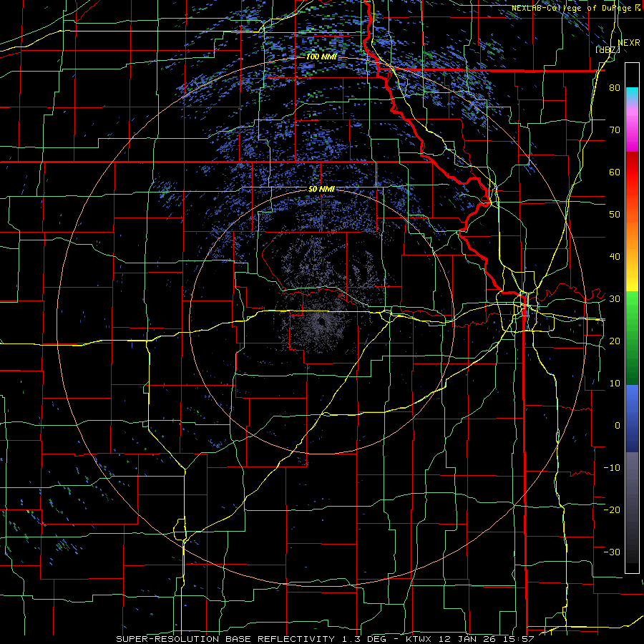Click the '50 NMI' range ring label
644x644 pixels.
tap(321, 190)
